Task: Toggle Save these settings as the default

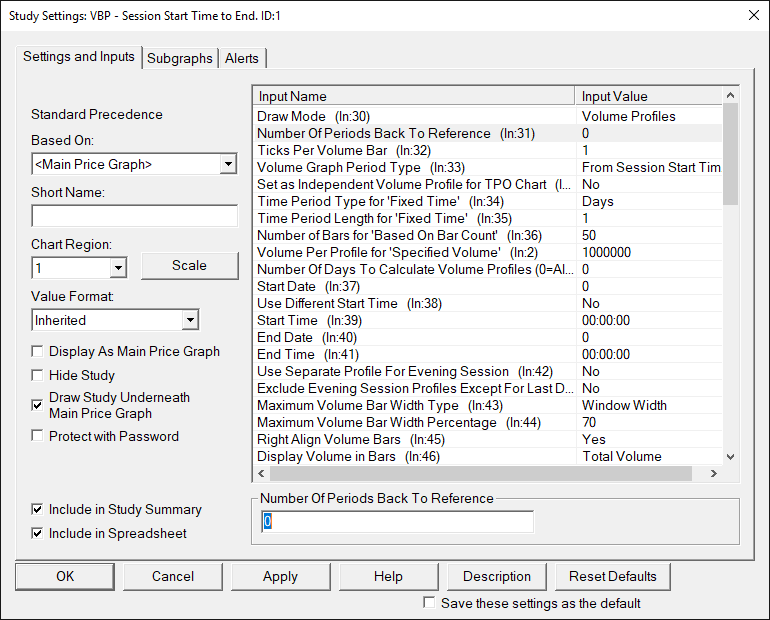Action: tap(429, 603)
